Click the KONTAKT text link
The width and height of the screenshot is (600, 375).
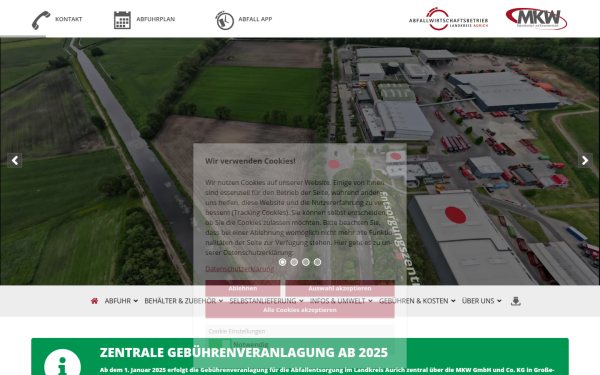point(68,19)
